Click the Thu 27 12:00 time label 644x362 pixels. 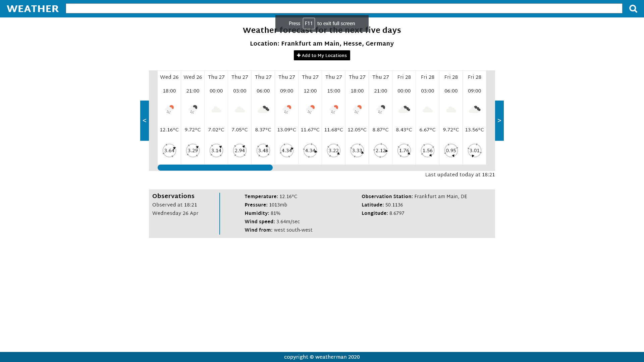tap(310, 91)
